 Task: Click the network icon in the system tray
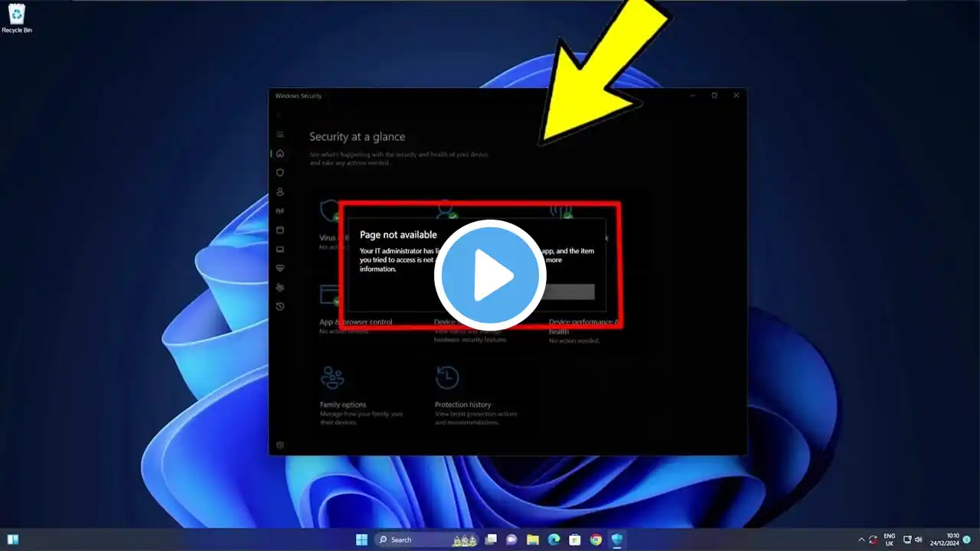point(907,540)
